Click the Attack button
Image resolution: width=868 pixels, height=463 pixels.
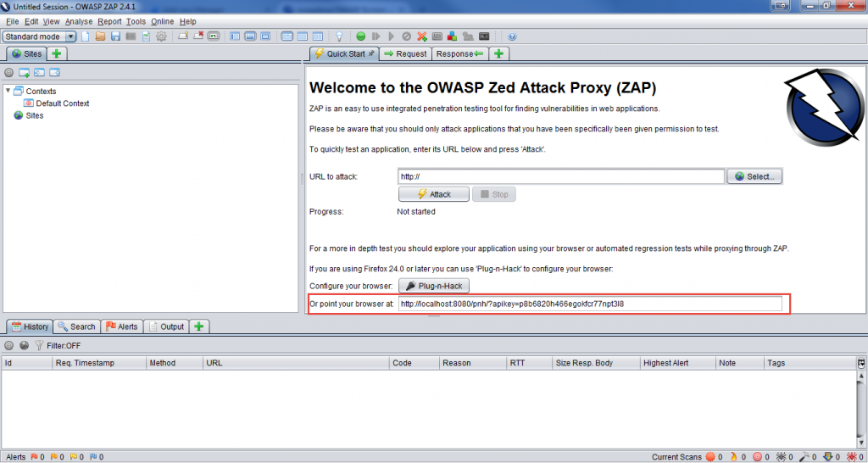click(434, 194)
